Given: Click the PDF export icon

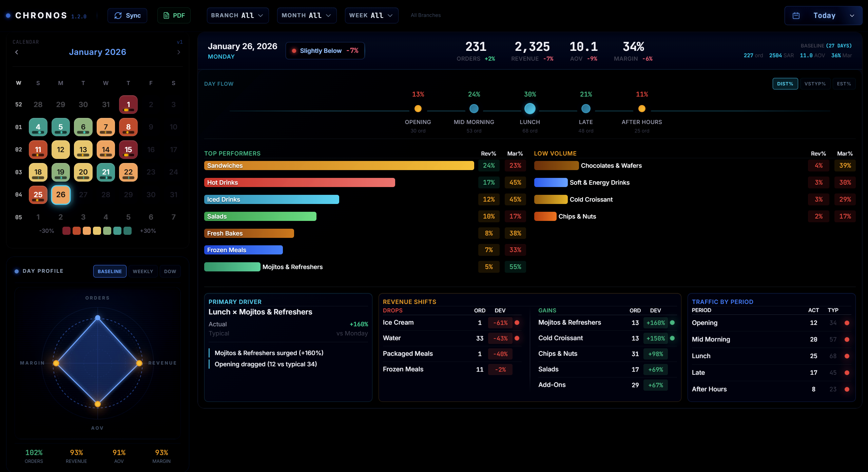Looking at the screenshot, I should [166, 15].
